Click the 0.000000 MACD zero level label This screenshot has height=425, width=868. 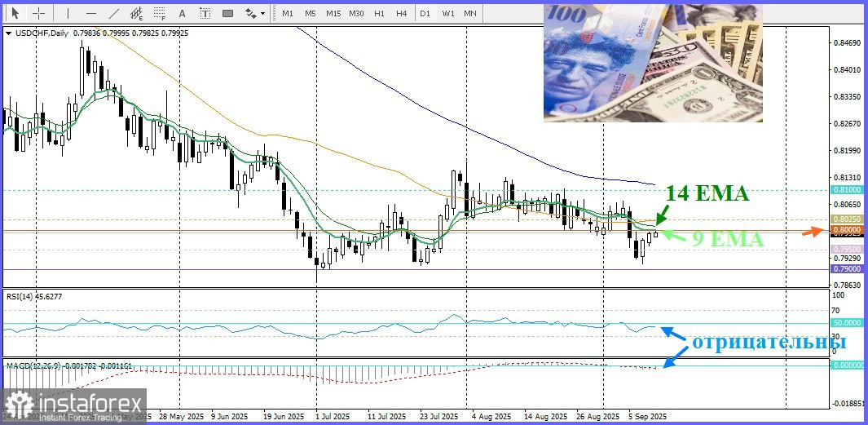(847, 365)
